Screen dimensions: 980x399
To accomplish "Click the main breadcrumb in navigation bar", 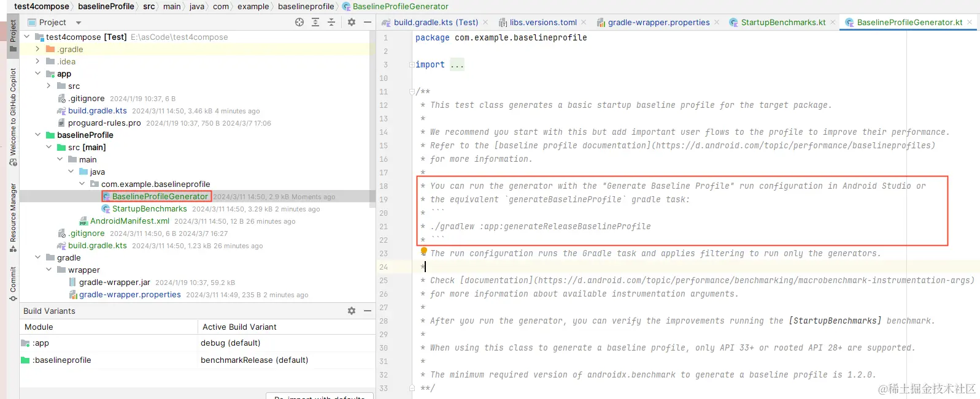I will [x=172, y=6].
